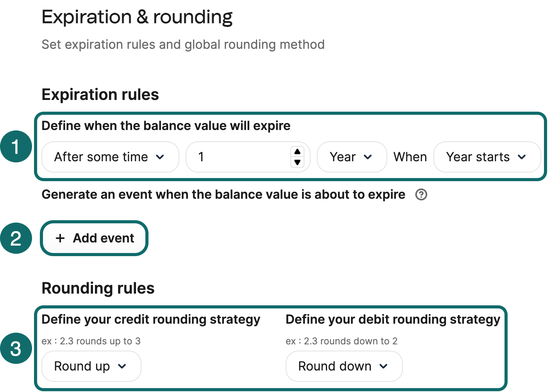Click the step 1 circle badge
Screen dimensions: 551x392
pyautogui.click(x=16, y=146)
